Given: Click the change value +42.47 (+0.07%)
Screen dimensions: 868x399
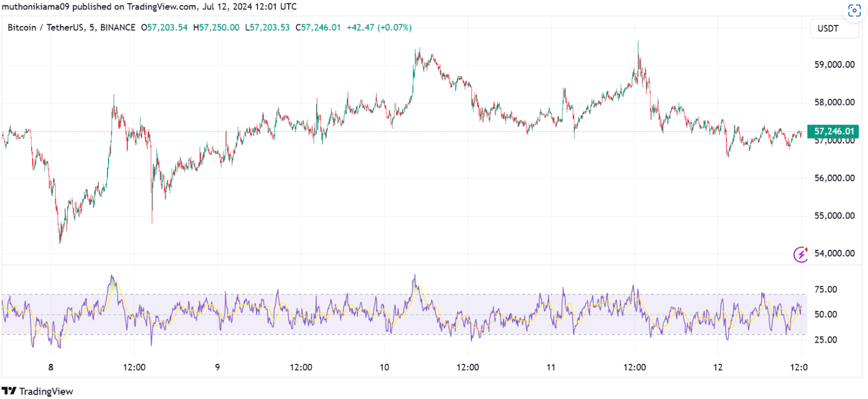Looking at the screenshot, I should tap(379, 27).
